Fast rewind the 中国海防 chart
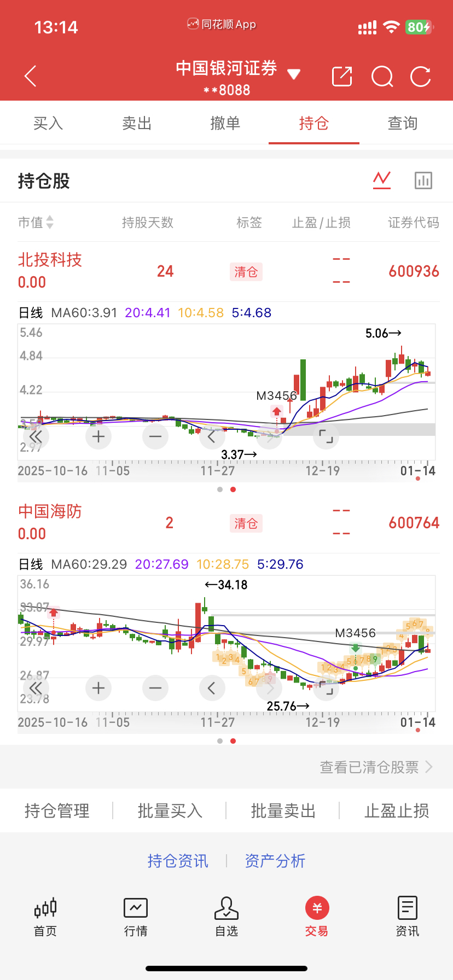Image resolution: width=453 pixels, height=980 pixels. coord(36,688)
